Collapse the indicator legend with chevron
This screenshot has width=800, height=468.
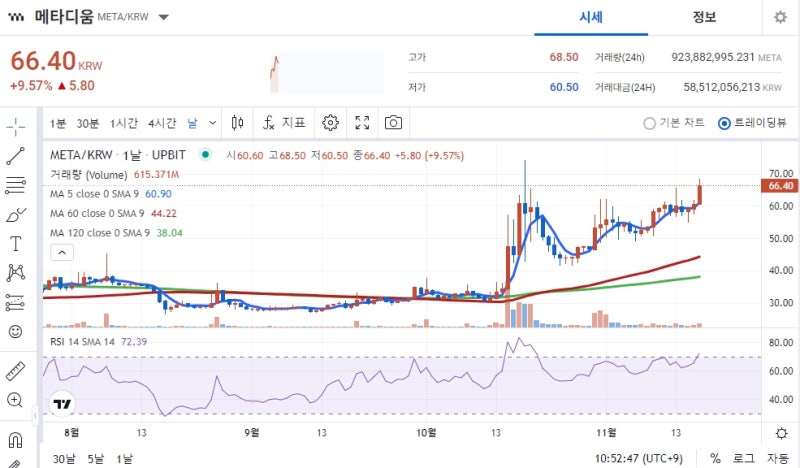[x=62, y=253]
